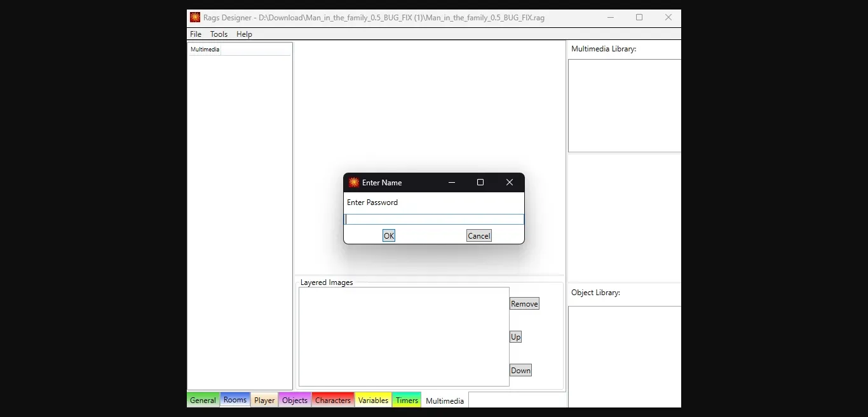Select the Variables tab
Screen dimensions: 868x417
coord(373,400)
